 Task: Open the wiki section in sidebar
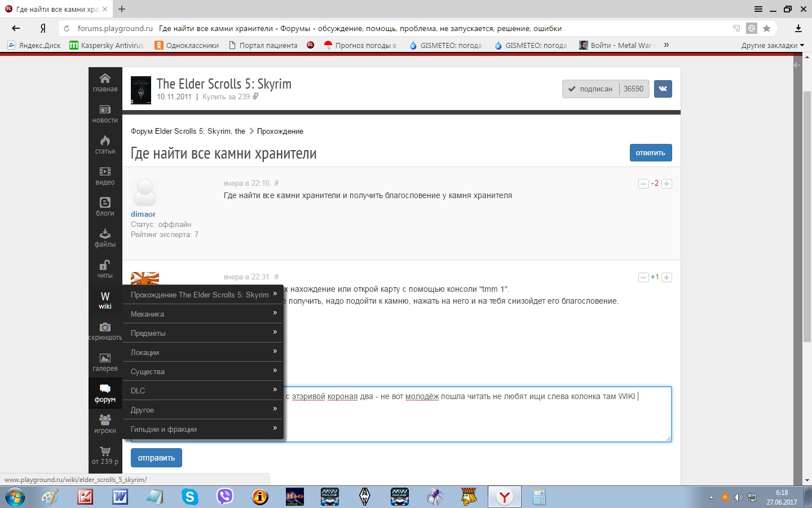tap(105, 300)
